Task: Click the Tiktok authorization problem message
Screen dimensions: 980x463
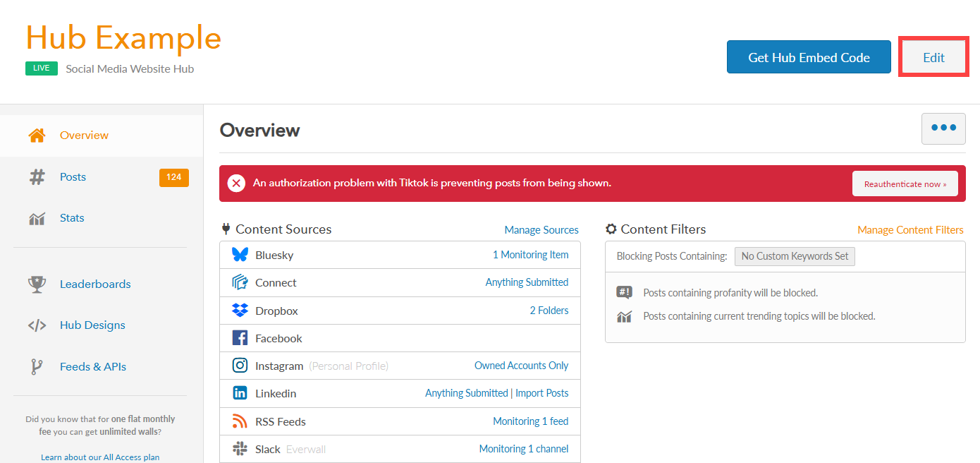Action: (x=432, y=184)
